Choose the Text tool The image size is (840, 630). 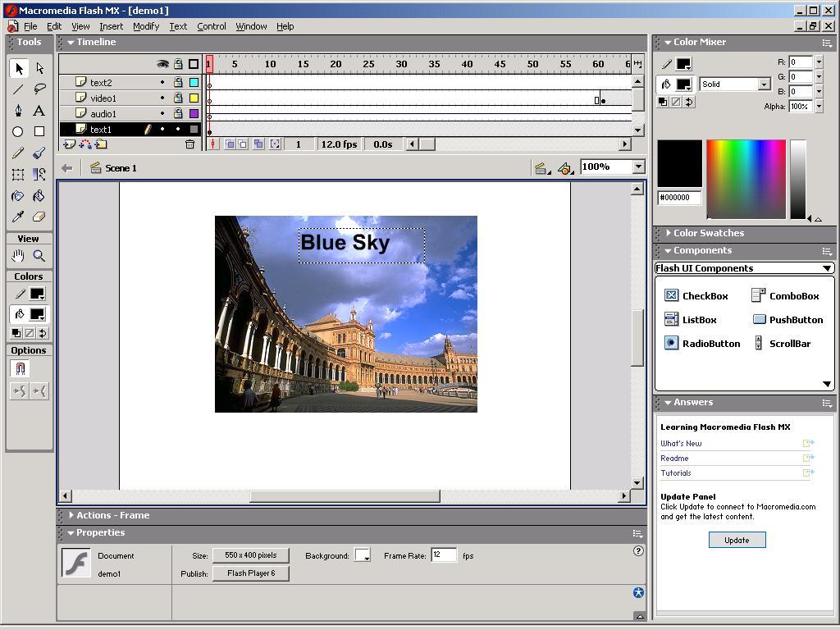(x=39, y=111)
